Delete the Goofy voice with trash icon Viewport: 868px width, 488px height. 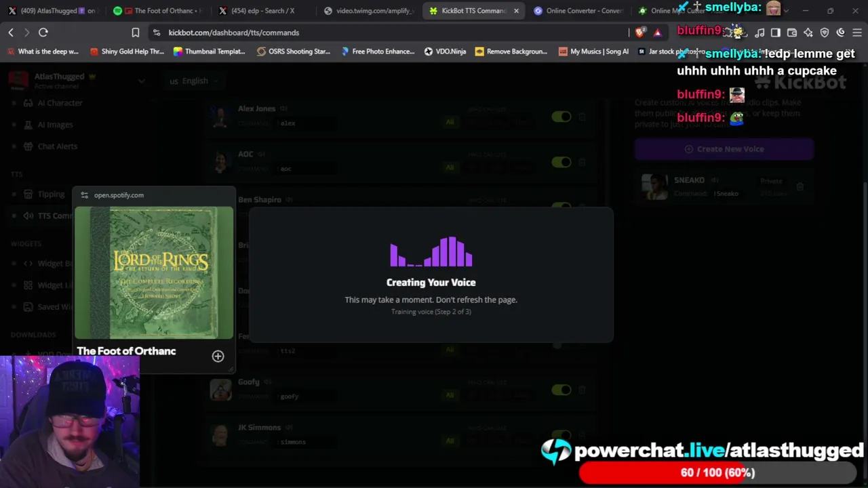pyautogui.click(x=582, y=390)
